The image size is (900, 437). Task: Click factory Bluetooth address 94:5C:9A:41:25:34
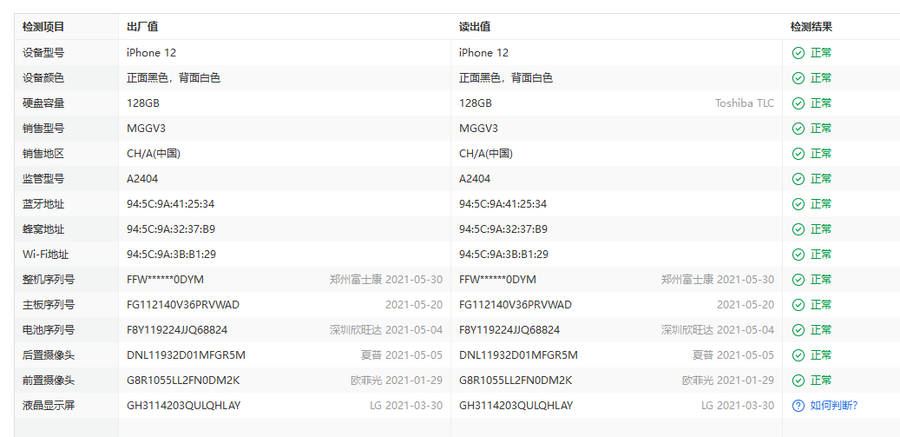tap(170, 204)
